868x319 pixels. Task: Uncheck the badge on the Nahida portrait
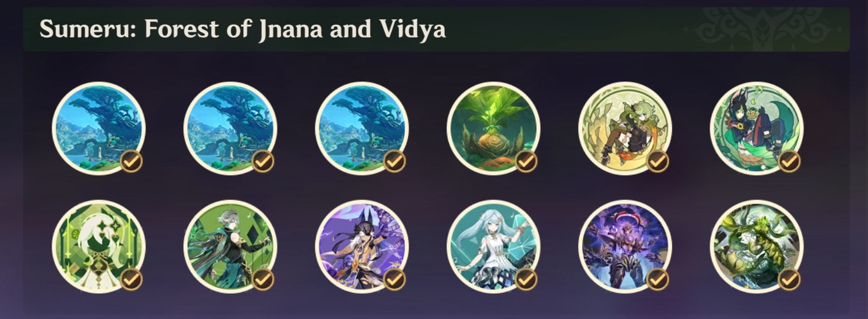click(131, 279)
